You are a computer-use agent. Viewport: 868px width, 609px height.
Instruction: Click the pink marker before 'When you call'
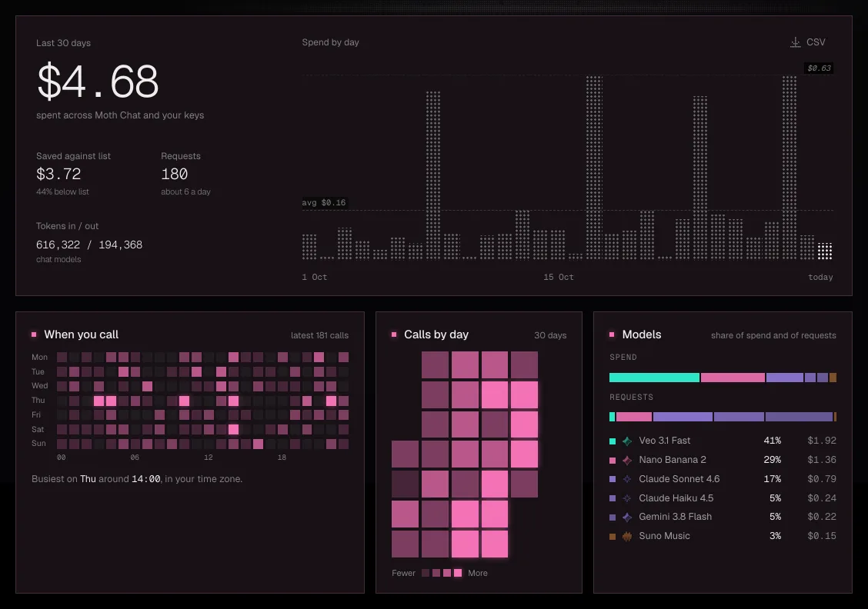click(x=34, y=334)
